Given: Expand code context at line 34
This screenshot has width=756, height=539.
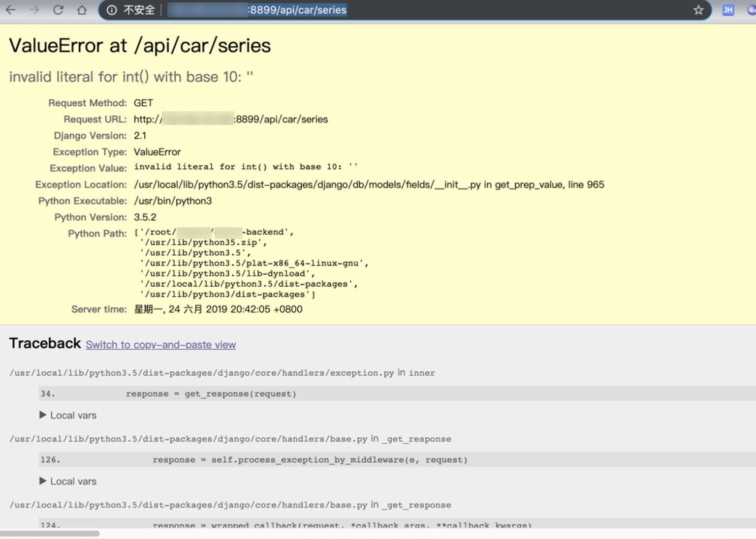Looking at the screenshot, I should pyautogui.click(x=212, y=394).
